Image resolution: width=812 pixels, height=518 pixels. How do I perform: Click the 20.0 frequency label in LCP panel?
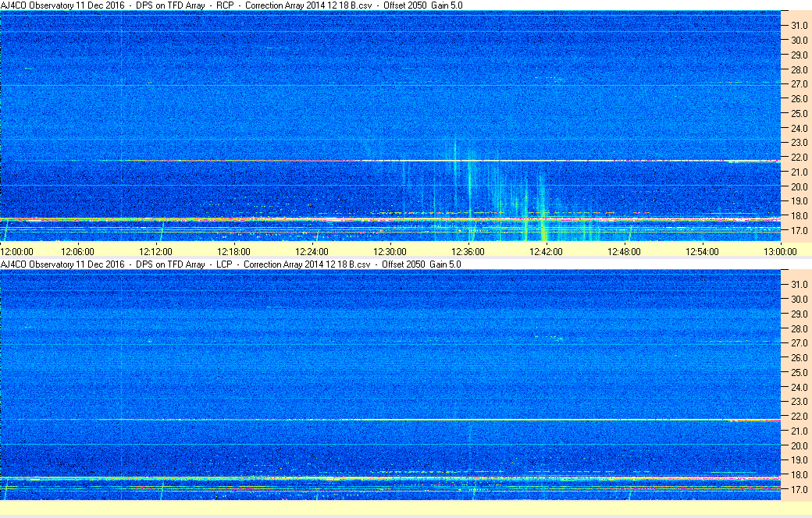799,446
